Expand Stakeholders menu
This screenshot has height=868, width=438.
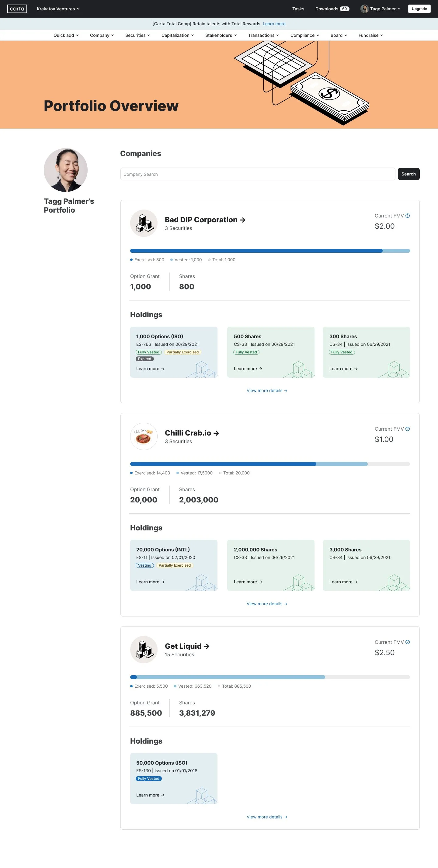pos(221,35)
